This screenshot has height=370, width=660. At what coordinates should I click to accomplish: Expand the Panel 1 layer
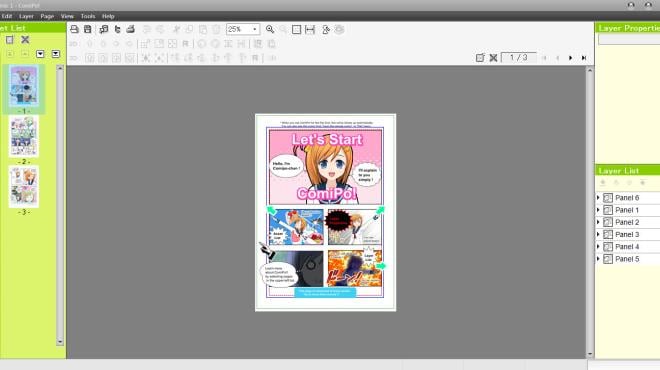598,210
